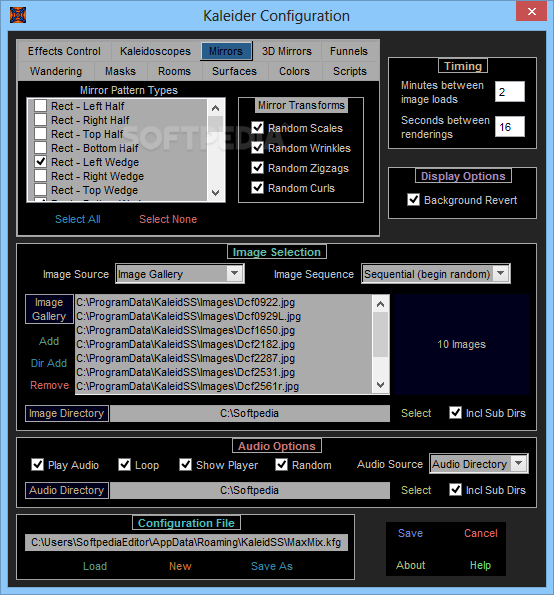Image resolution: width=554 pixels, height=595 pixels.
Task: Open the Rooms tab
Action: pyautogui.click(x=175, y=71)
